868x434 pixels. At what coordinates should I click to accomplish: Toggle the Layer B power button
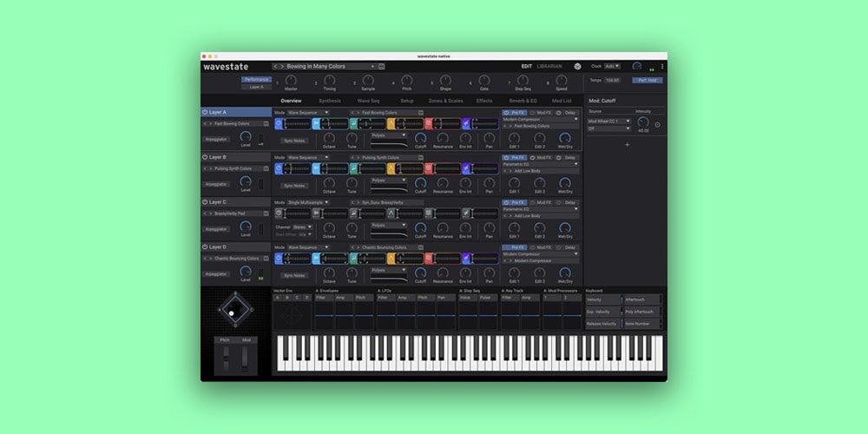point(205,157)
